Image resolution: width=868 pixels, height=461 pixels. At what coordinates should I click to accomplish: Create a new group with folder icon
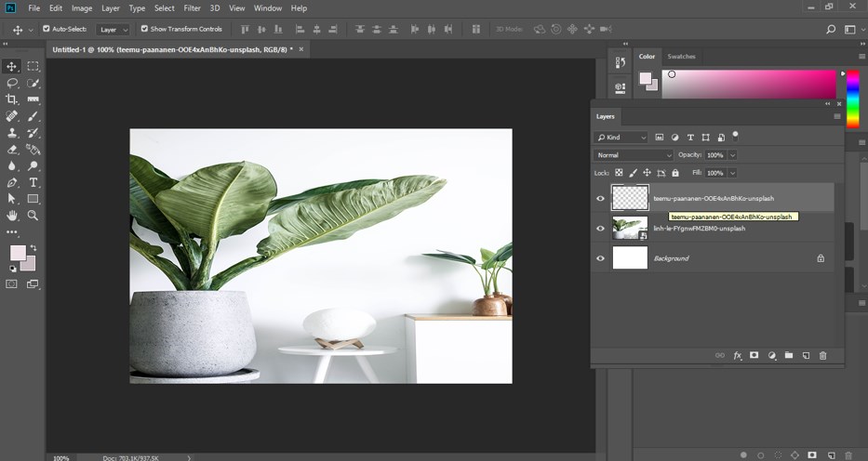pos(788,355)
